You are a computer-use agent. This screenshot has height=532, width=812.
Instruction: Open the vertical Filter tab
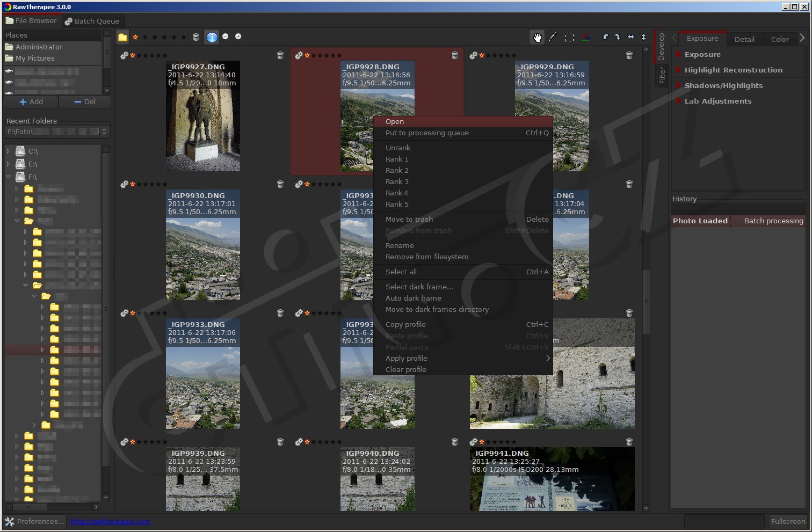(662, 75)
